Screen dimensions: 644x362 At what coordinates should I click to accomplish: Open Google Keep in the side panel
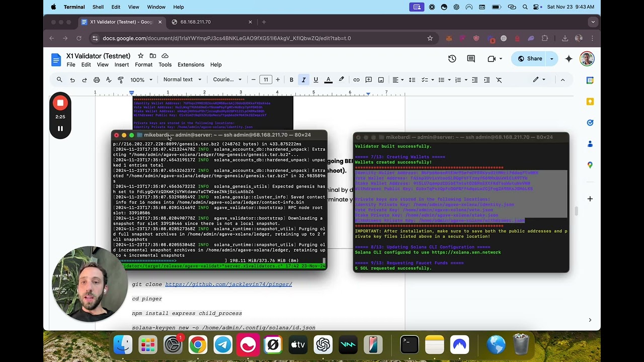pyautogui.click(x=590, y=102)
